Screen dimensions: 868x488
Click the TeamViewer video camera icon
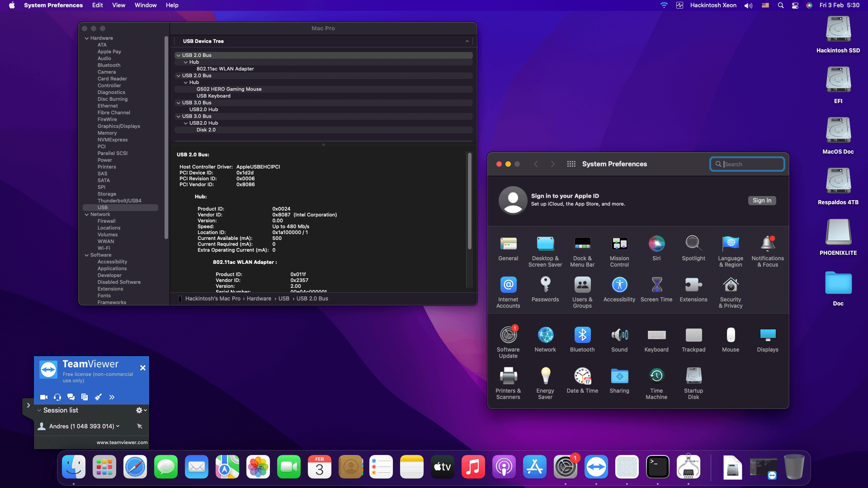point(44,397)
